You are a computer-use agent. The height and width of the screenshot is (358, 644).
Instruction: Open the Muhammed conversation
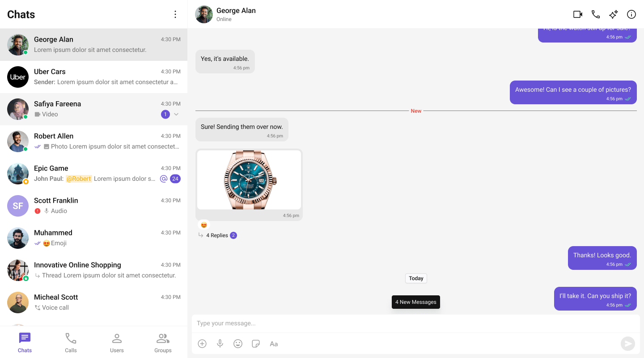tap(94, 238)
